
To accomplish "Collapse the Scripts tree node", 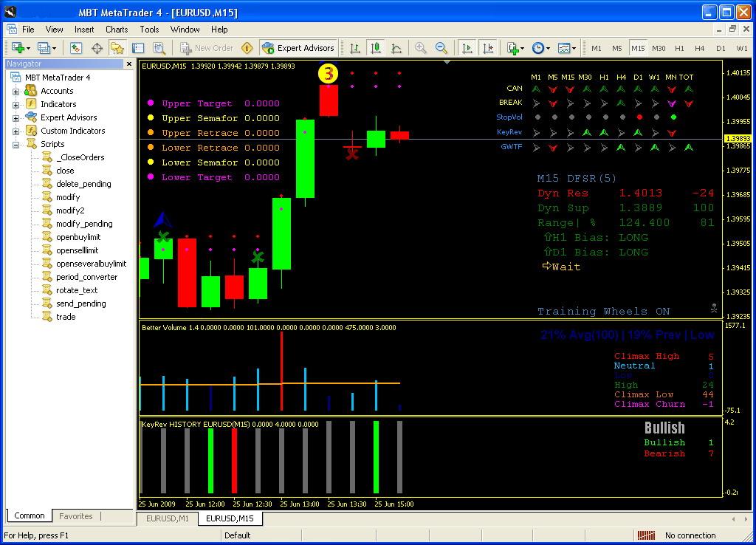I will pos(16,145).
